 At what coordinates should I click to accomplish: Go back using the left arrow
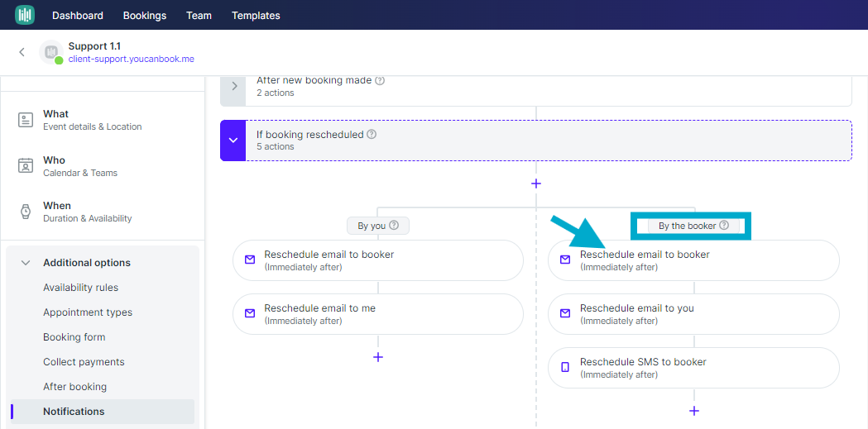(22, 52)
